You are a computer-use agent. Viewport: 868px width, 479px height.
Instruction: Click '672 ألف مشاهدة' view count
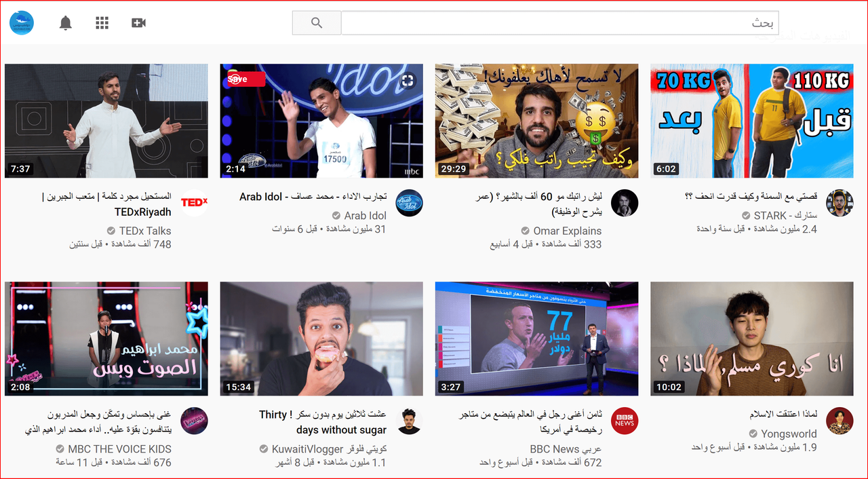tap(571, 463)
